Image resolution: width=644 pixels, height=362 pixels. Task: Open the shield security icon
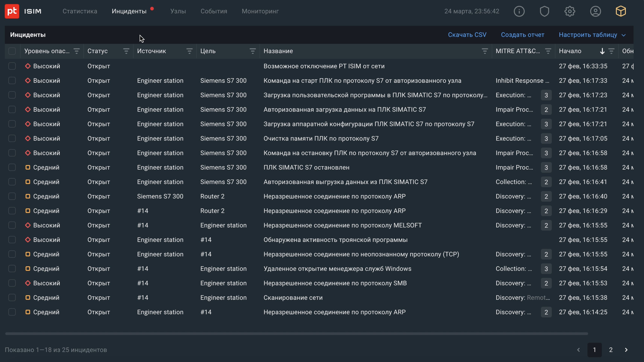tap(544, 11)
